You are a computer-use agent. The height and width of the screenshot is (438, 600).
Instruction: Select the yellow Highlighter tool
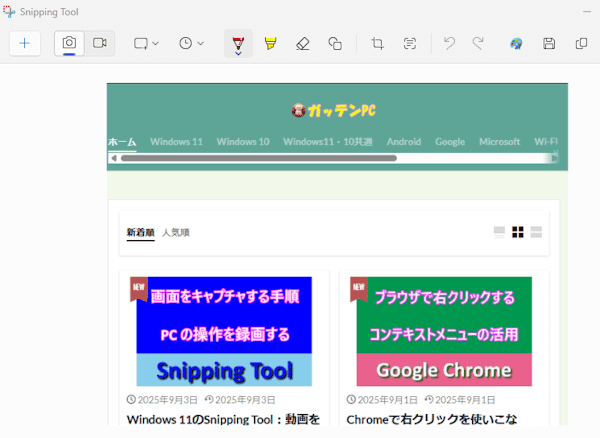point(270,44)
